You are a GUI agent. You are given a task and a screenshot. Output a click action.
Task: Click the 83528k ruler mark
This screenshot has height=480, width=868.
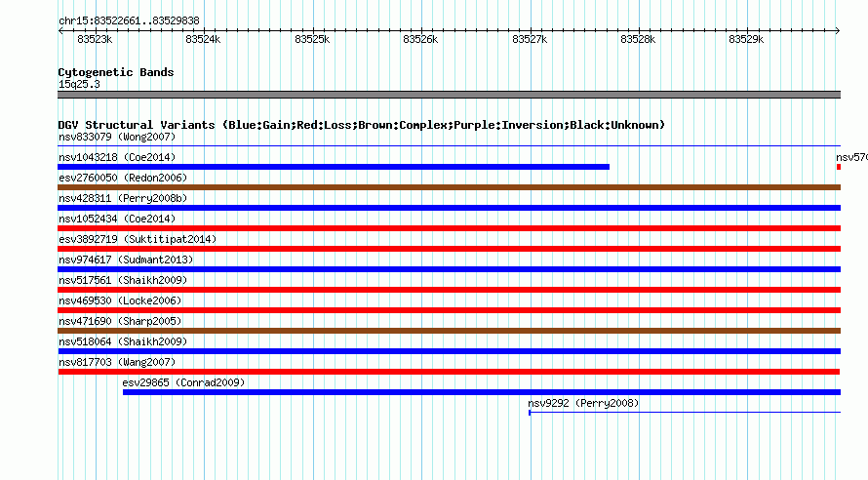[x=638, y=39]
